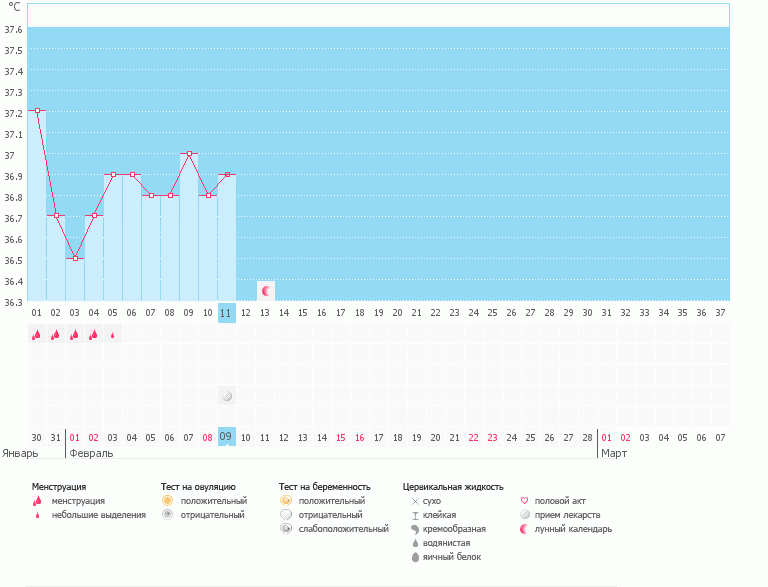Screen dimensions: 768x587
Task: Select highlighted calendar date 09 in February row
Action: tap(226, 436)
